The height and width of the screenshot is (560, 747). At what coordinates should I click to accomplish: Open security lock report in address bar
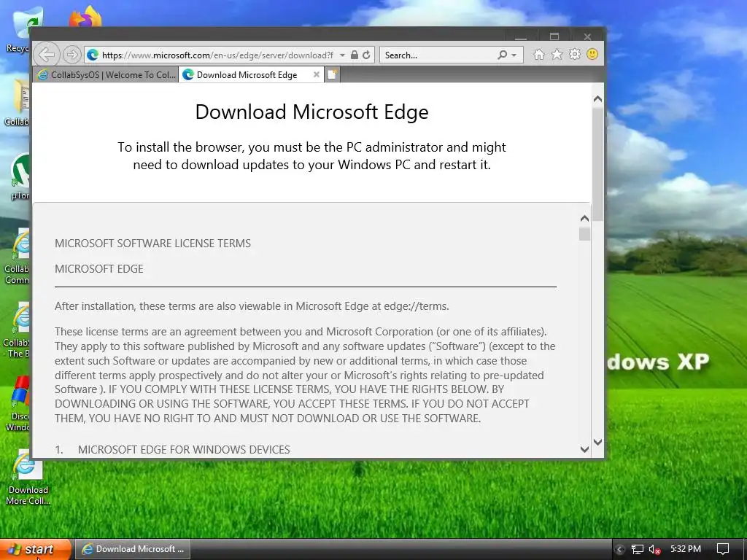coord(354,55)
